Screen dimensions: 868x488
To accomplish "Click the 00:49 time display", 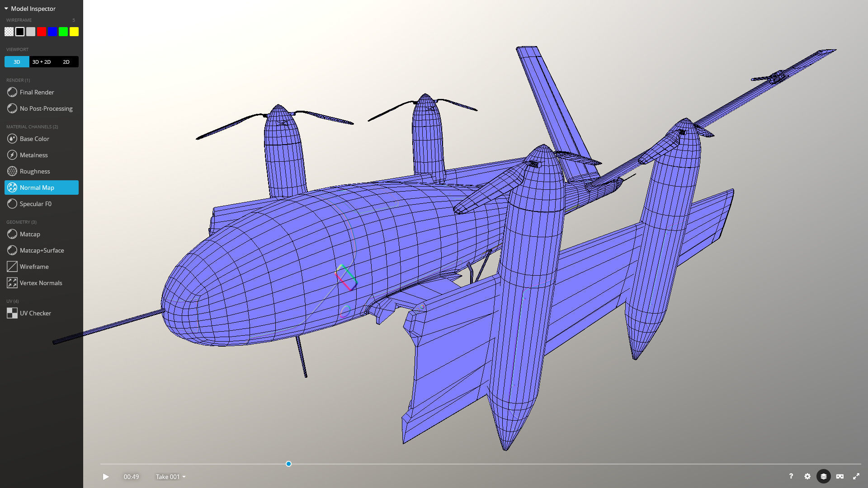I will click(x=131, y=477).
